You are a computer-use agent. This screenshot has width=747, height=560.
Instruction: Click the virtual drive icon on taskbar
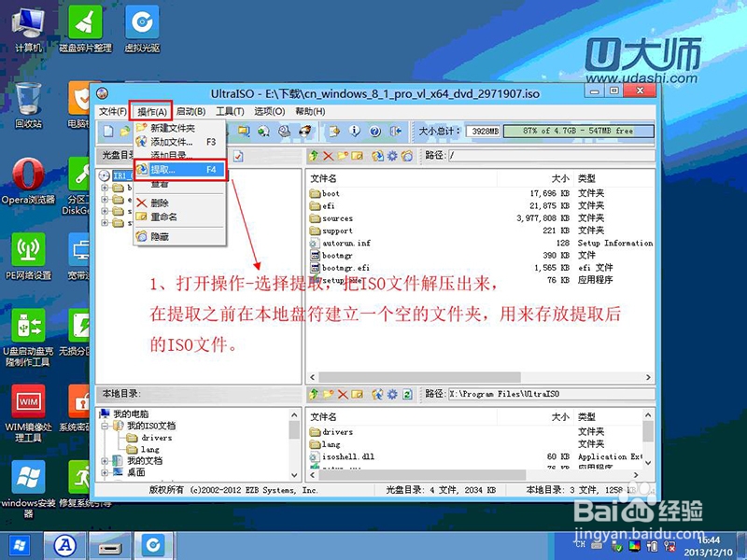[x=153, y=546]
